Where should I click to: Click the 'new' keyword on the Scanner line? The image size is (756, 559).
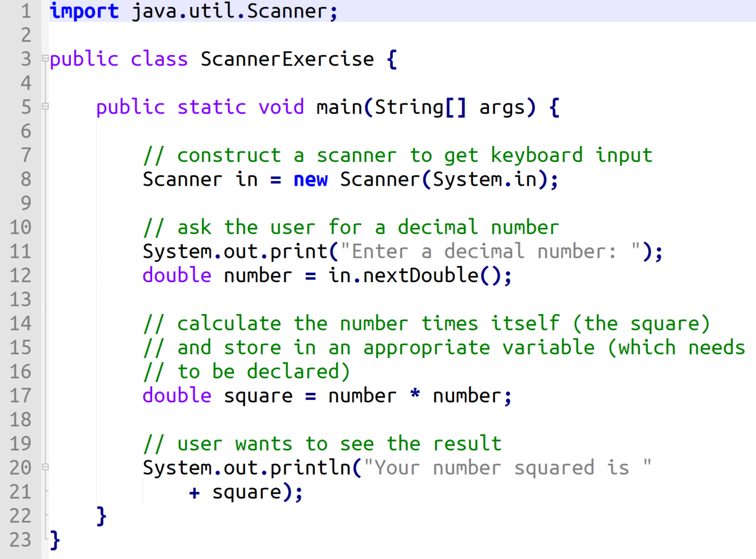pos(310,180)
